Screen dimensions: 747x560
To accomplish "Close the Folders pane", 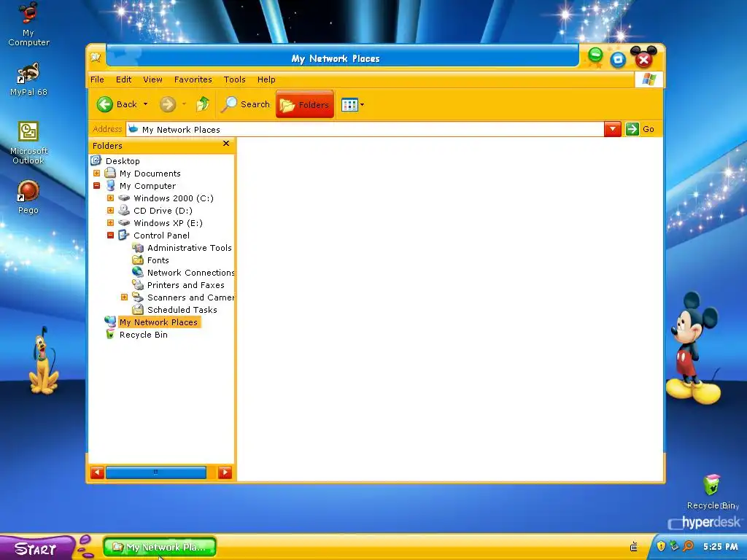I will pos(226,144).
